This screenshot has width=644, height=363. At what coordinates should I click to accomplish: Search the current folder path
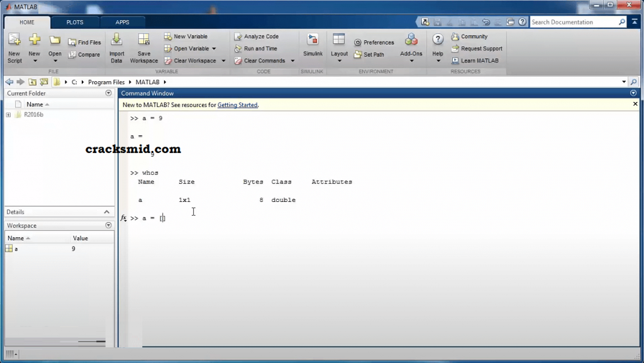click(634, 82)
